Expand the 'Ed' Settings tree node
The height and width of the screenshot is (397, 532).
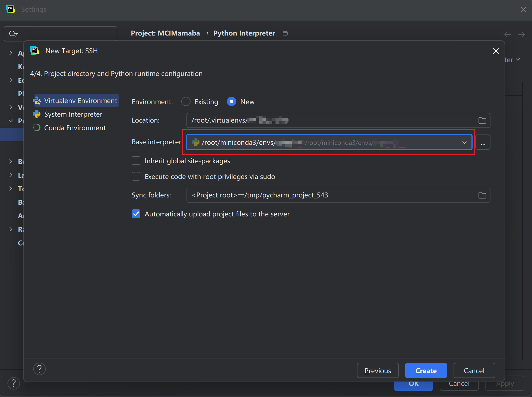pos(11,80)
